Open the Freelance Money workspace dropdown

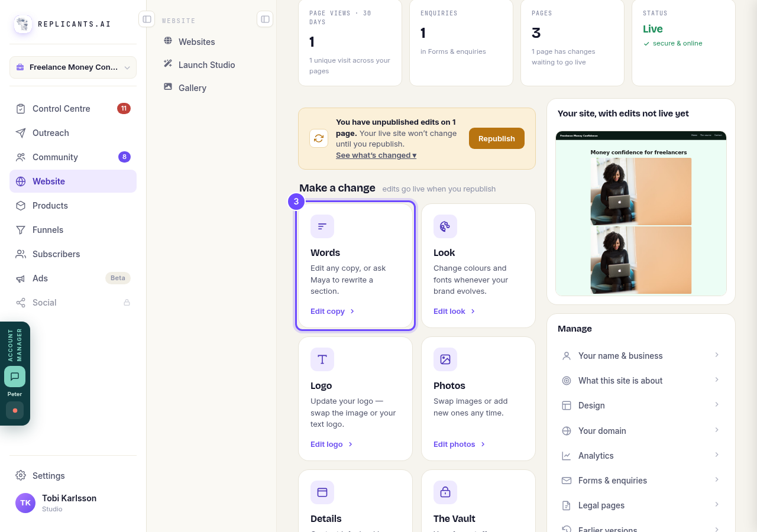[x=73, y=67]
